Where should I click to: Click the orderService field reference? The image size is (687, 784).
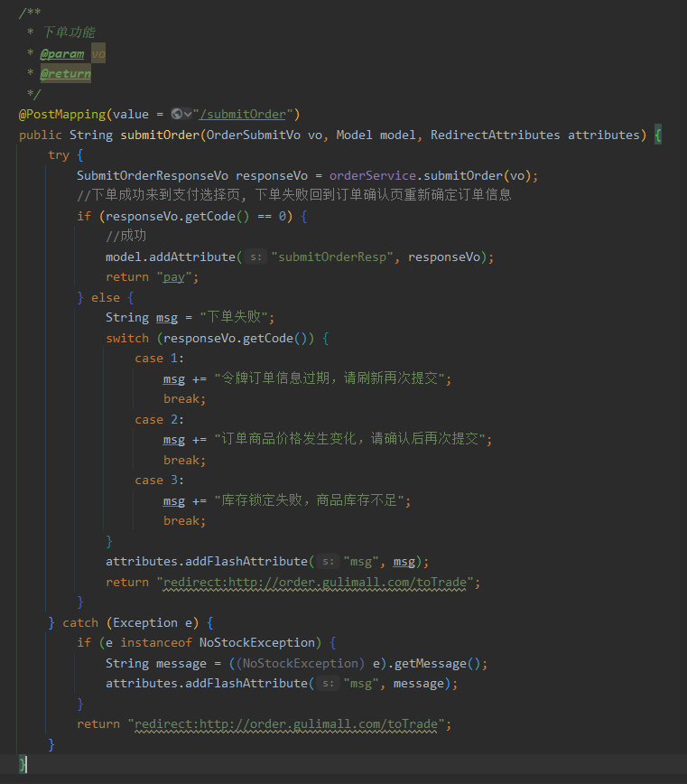pos(373,175)
